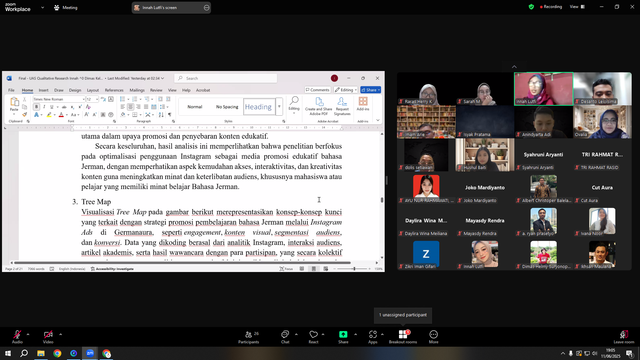Expand reactions arrow next to React

323,334
